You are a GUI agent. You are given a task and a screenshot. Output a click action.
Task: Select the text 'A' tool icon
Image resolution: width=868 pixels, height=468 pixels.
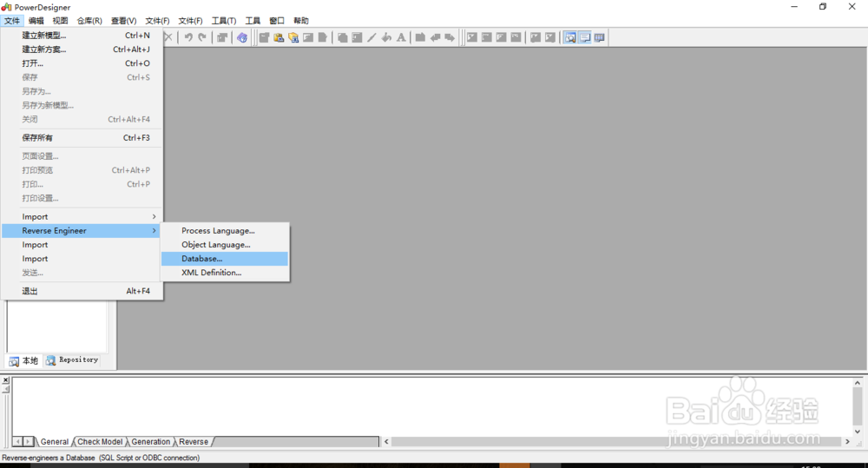pos(401,37)
